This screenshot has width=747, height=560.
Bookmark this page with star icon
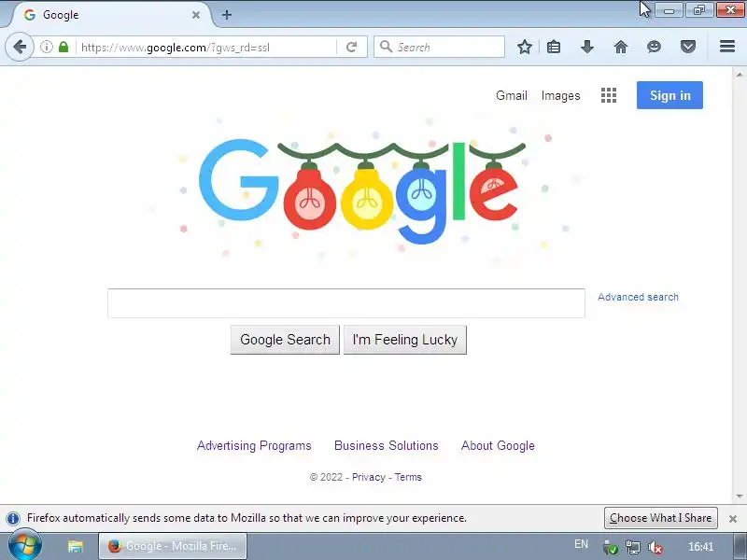tap(525, 47)
